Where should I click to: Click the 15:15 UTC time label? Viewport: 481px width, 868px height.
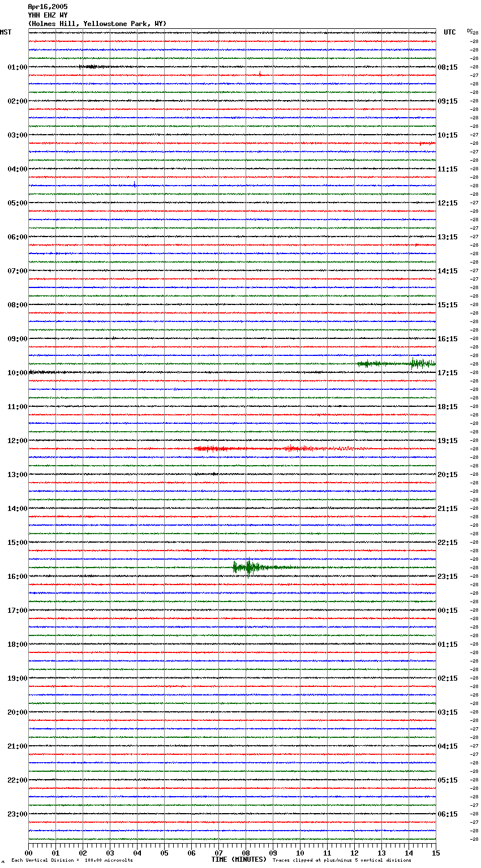point(448,305)
